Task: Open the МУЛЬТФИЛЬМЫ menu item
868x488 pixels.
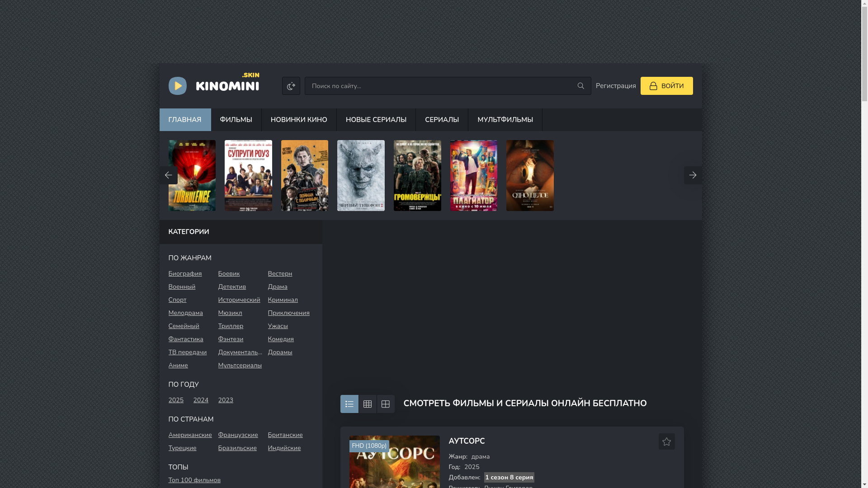Action: click(x=505, y=120)
